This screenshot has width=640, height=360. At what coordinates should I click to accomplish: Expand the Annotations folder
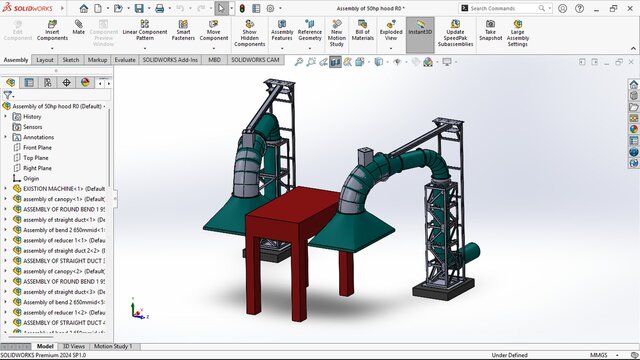click(x=5, y=137)
